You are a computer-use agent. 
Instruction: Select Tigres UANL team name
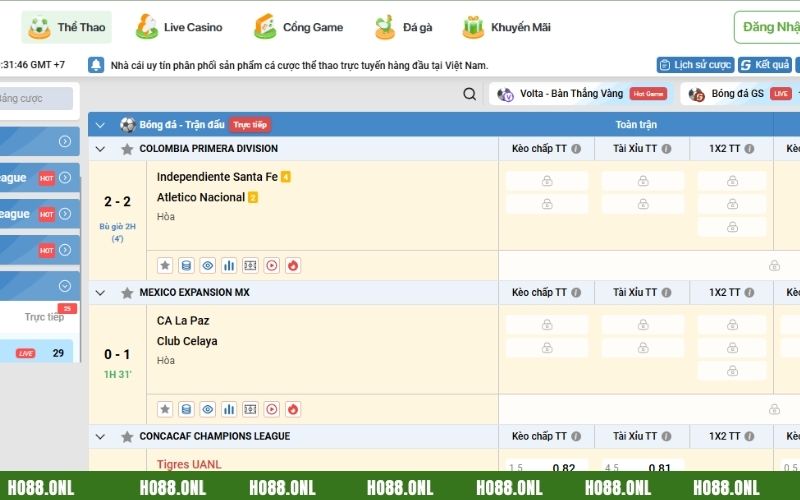click(189, 464)
